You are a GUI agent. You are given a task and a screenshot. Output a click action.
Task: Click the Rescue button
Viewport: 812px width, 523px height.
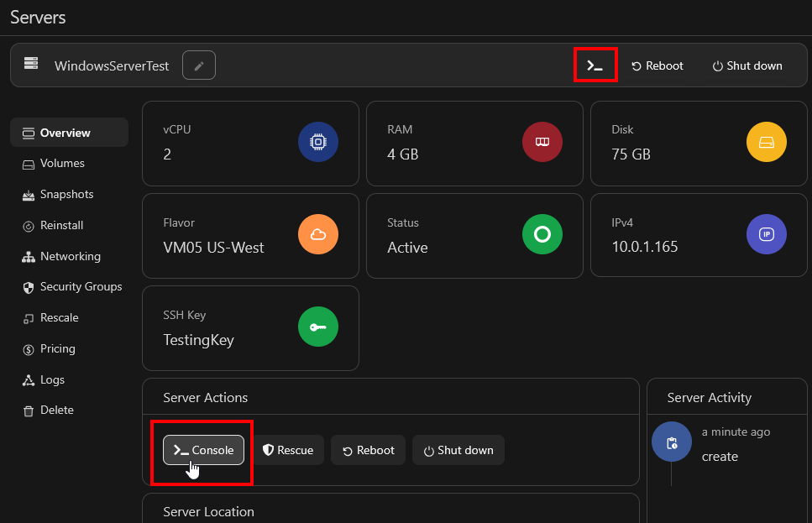click(288, 450)
